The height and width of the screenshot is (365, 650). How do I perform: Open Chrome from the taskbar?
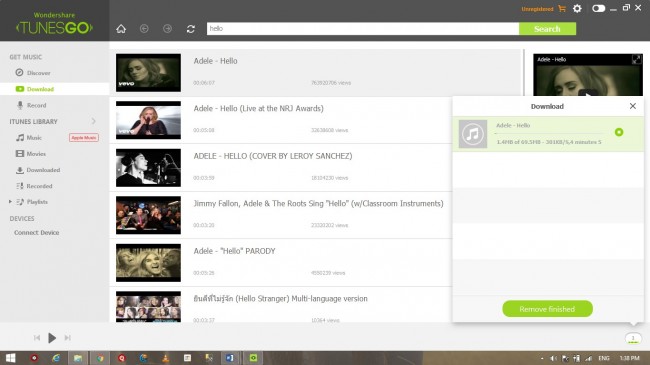point(100,358)
